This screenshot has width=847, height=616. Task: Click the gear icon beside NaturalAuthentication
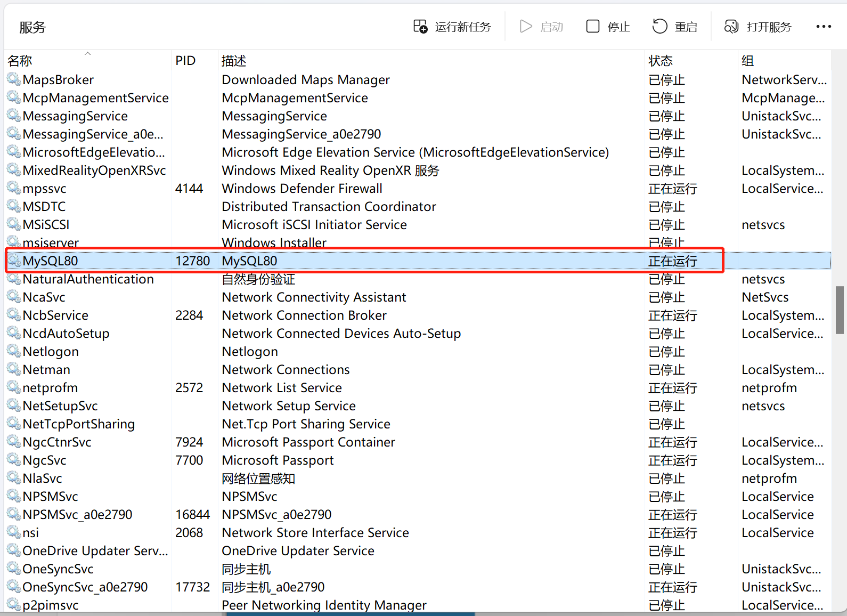tap(14, 279)
